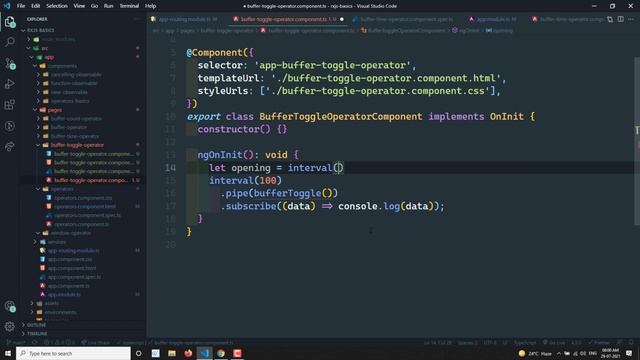The width and height of the screenshot is (640, 360).
Task: Open the Selection menu
Action: pyautogui.click(x=57, y=6)
